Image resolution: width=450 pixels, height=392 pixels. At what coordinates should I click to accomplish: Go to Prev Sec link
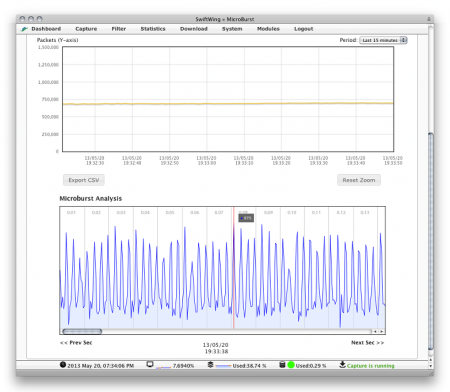[76, 343]
